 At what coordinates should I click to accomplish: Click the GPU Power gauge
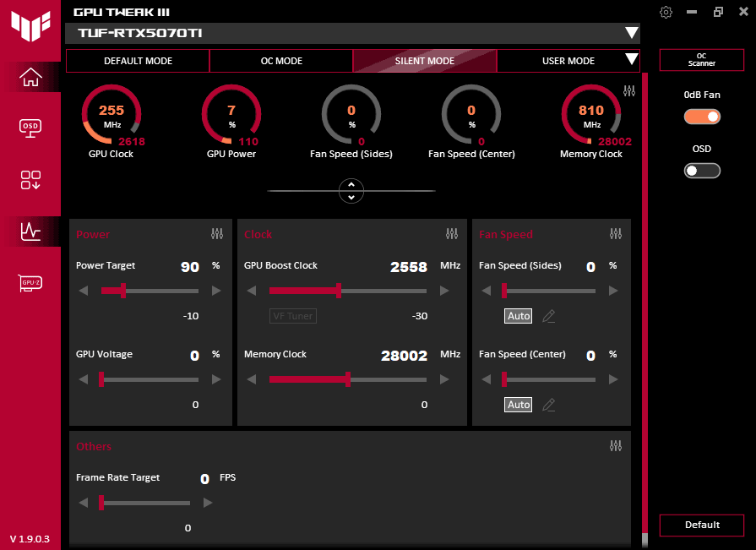[231, 115]
